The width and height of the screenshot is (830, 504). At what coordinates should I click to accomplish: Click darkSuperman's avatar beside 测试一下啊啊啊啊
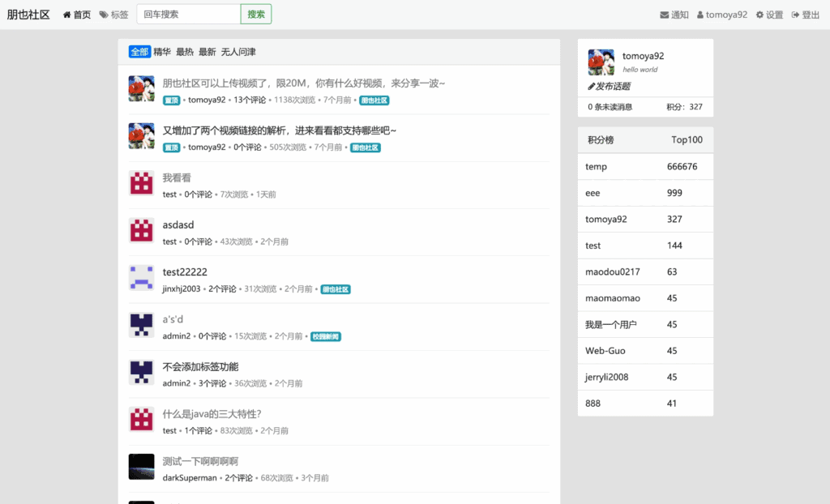tap(141, 467)
